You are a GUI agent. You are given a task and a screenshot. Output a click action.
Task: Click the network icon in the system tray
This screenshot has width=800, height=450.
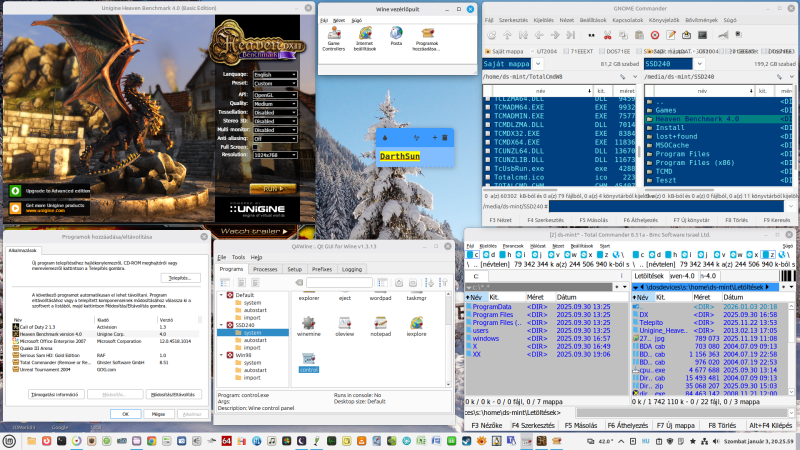(x=704, y=441)
